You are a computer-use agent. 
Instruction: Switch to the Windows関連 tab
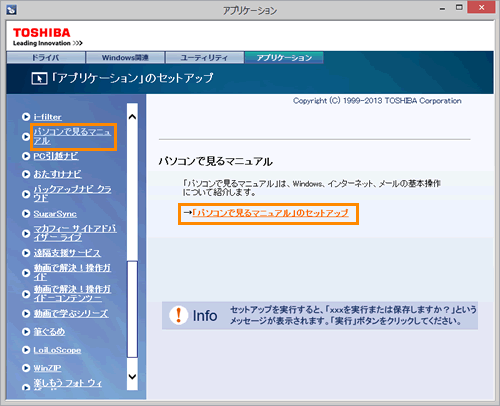(125, 58)
